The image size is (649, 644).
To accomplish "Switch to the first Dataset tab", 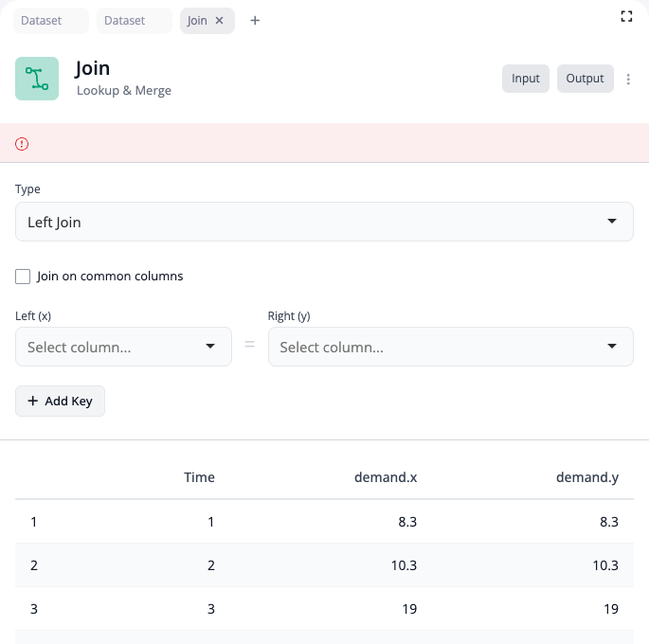I will point(48,21).
